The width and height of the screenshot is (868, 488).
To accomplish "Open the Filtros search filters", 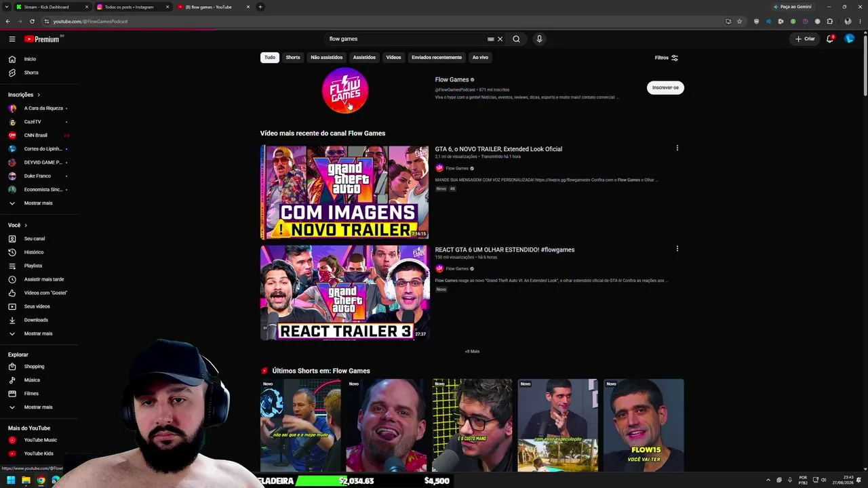I will 667,58.
